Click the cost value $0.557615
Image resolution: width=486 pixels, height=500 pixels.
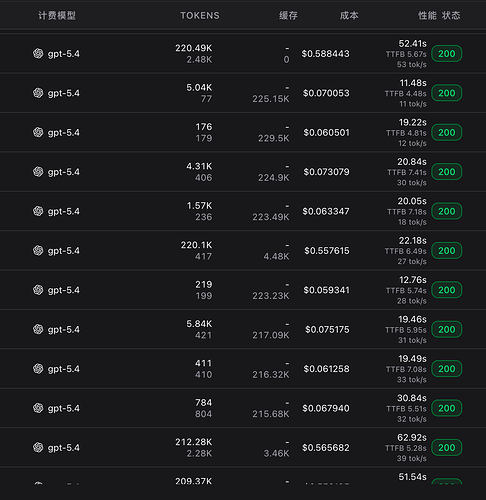tap(327, 251)
